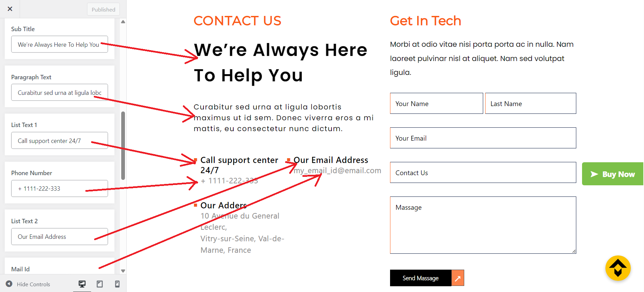Switch to tablet preview mode
644x292 pixels.
click(x=100, y=284)
